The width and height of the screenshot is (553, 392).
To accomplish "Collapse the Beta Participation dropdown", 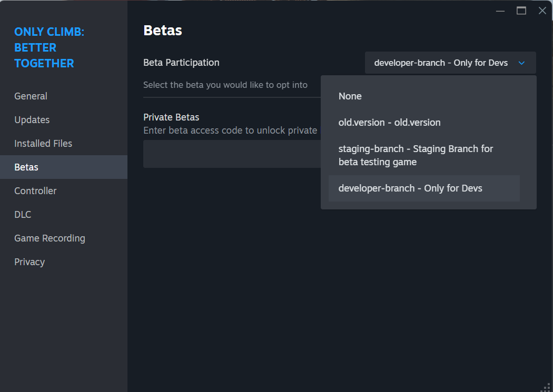I will click(450, 63).
